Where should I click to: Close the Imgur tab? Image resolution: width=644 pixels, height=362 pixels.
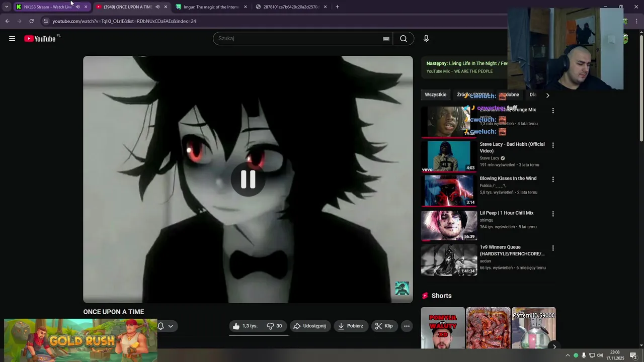[246, 7]
